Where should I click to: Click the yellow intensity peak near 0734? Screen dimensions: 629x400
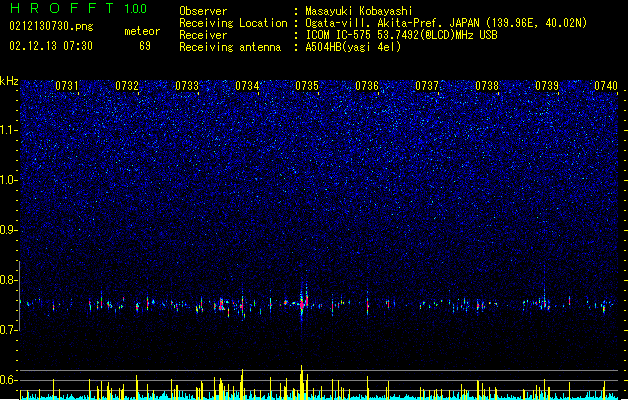click(242, 384)
